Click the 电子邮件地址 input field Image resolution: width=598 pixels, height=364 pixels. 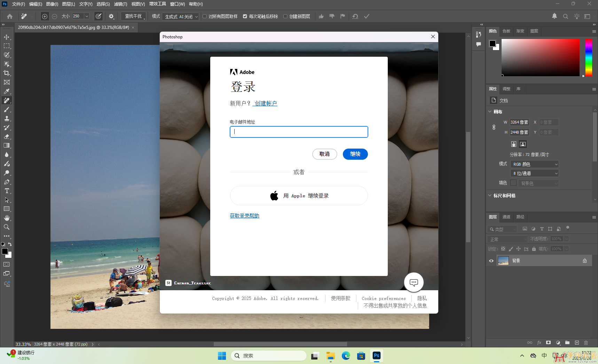point(299,132)
